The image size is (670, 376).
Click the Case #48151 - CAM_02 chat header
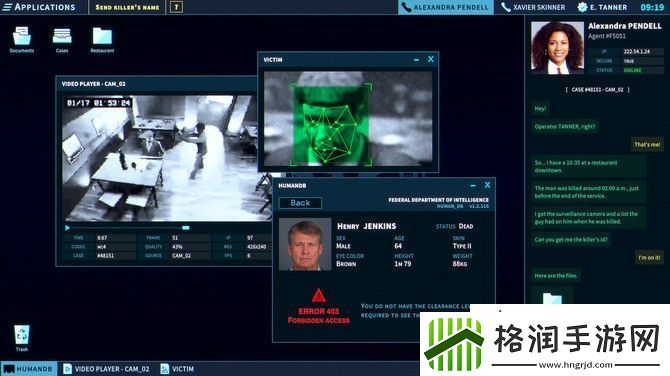(597, 90)
